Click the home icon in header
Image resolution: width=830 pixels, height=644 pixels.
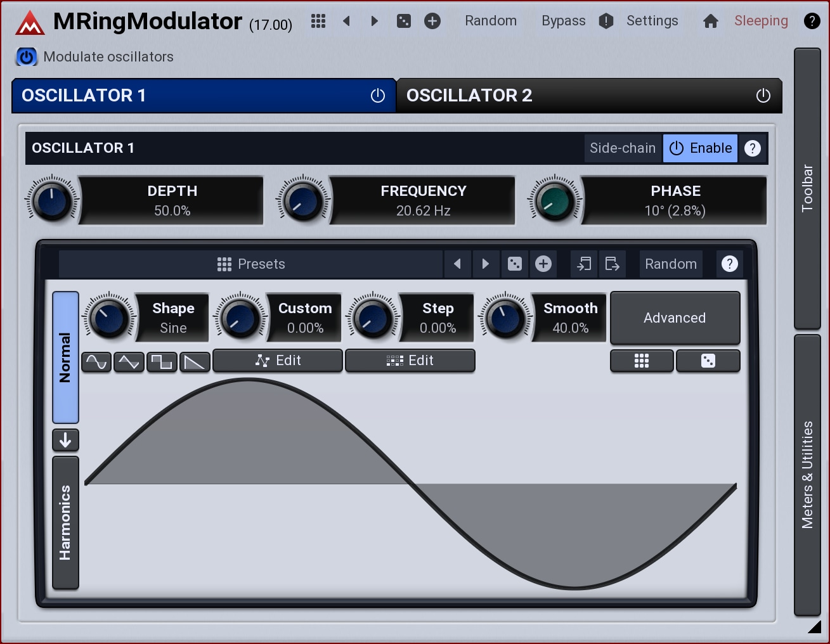click(x=711, y=22)
